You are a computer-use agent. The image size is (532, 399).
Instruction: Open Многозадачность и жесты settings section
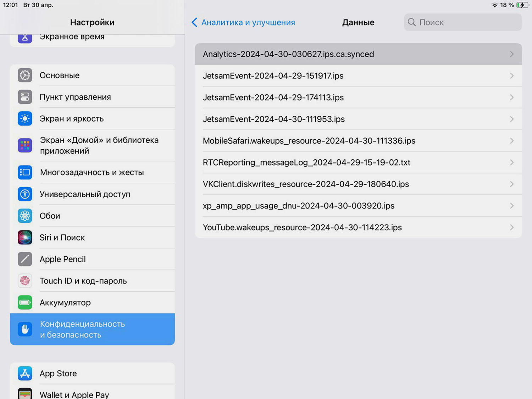[x=92, y=172]
